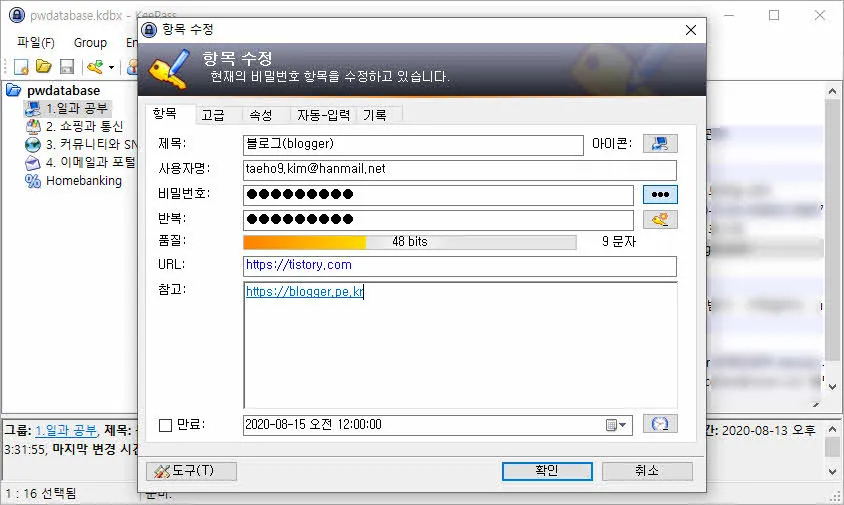Image resolution: width=844 pixels, height=505 pixels.
Task: Select 4. 이메일과 포털 group in tree
Action: coord(90,162)
